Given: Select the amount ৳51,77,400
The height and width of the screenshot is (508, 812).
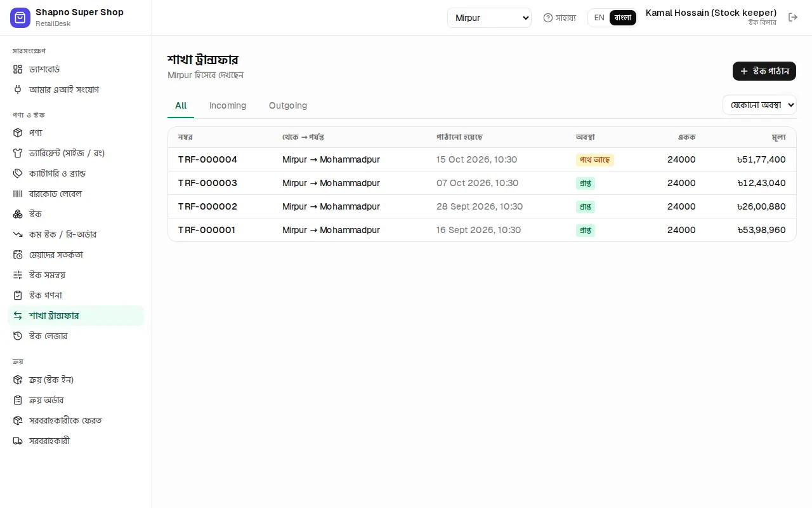Looking at the screenshot, I should (761, 159).
